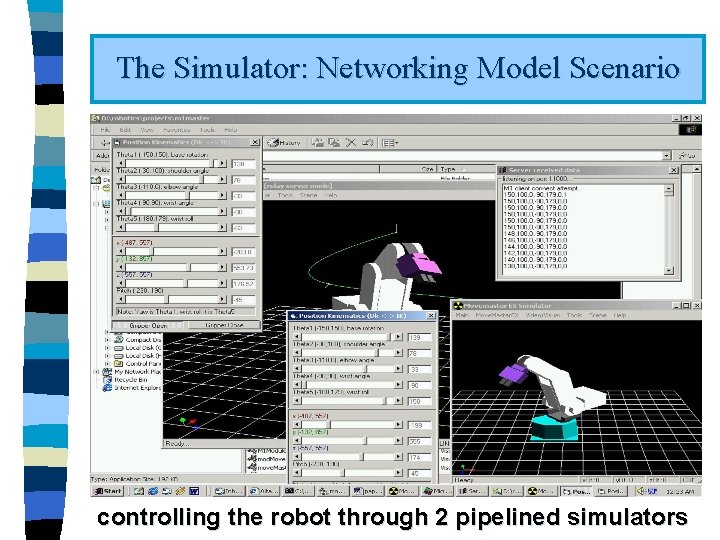Click Theta5 wrist roll value field showing 150
Screen dimensions: 720x540
(419, 401)
